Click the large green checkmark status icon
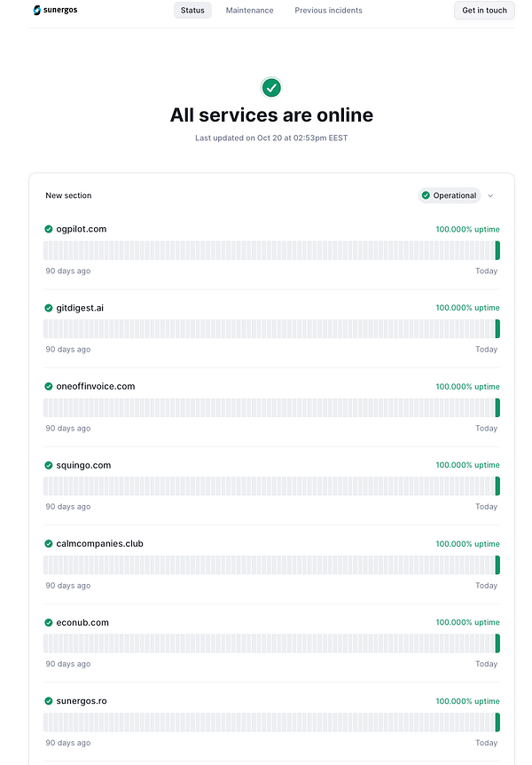Screen dimensions: 532x765 [271, 88]
